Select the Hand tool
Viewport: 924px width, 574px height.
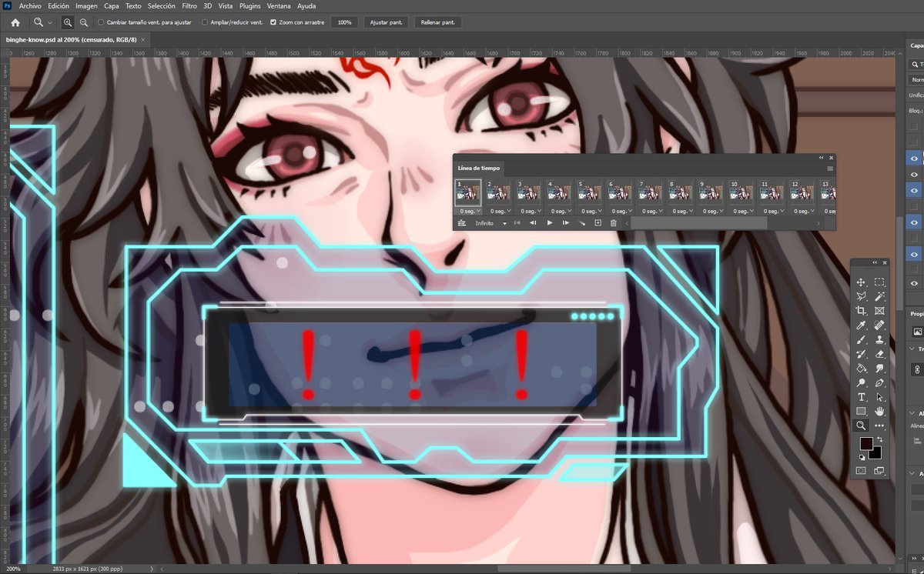click(x=880, y=411)
